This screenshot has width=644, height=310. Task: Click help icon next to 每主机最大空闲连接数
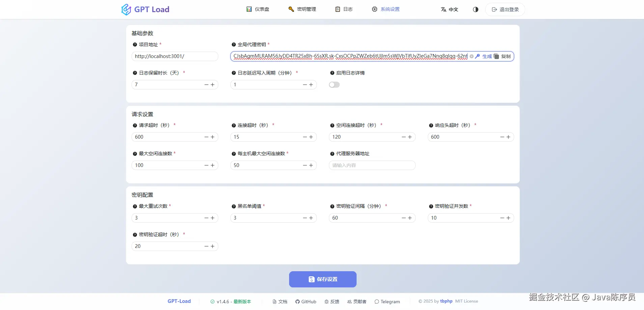[233, 154]
